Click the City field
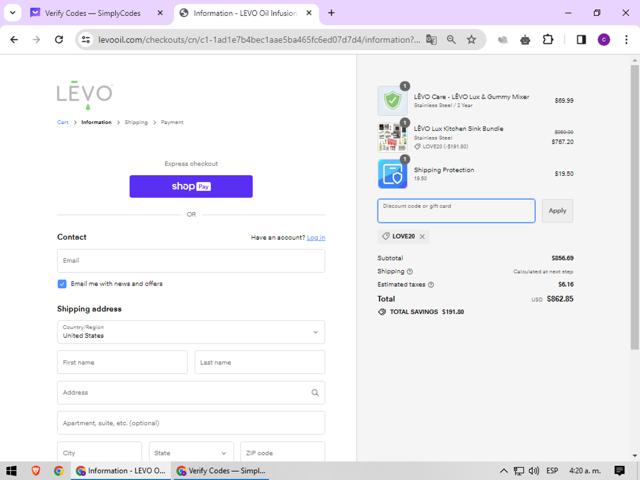Screen dimensions: 640x480 point(100,452)
